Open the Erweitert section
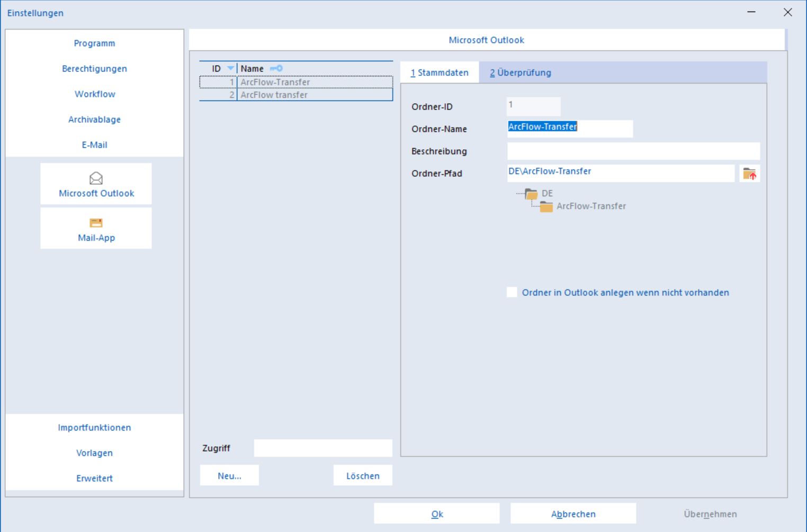Image resolution: width=807 pixels, height=532 pixels. (x=94, y=479)
